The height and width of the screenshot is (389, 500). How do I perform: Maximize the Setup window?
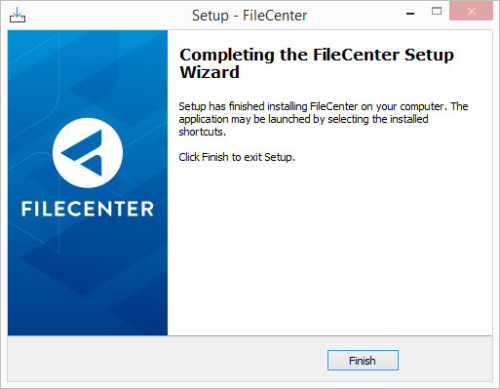(x=436, y=11)
